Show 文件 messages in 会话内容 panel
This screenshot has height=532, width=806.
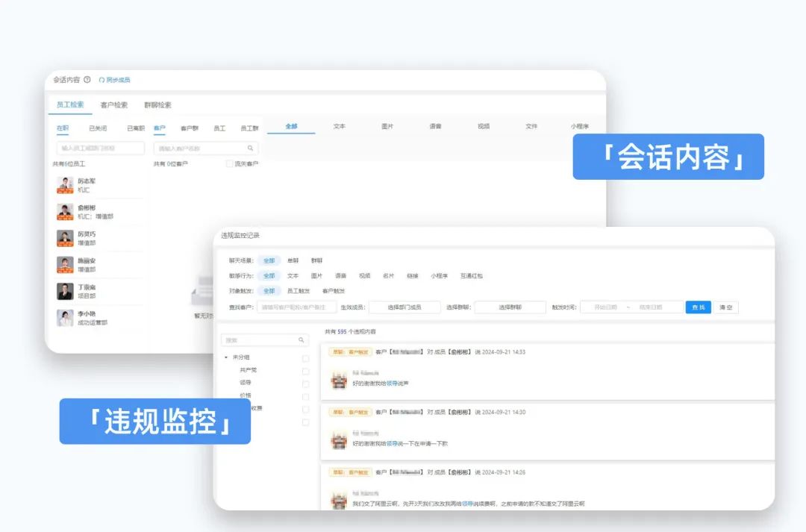click(x=531, y=126)
